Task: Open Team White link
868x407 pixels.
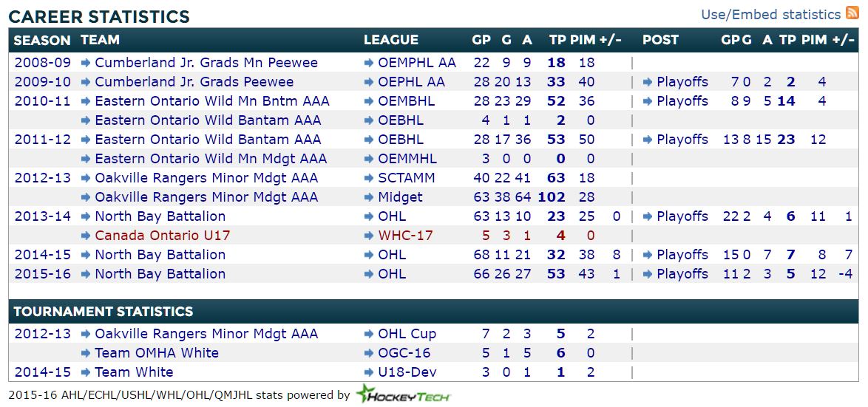Action: (134, 372)
